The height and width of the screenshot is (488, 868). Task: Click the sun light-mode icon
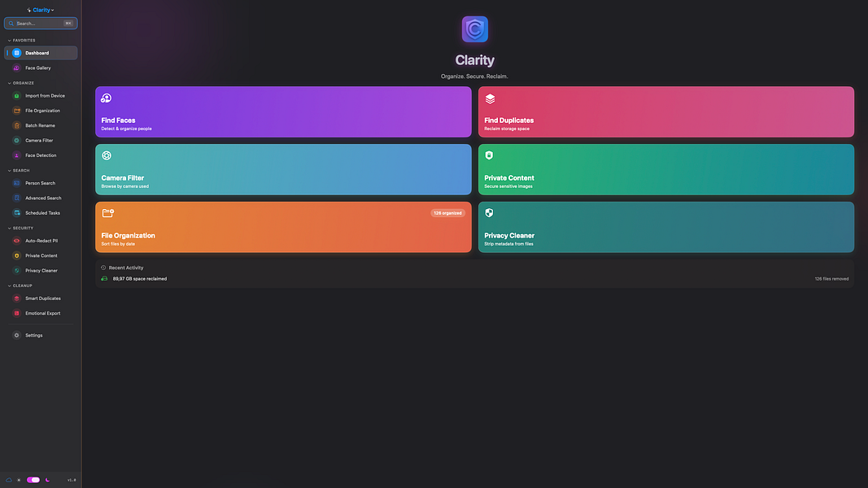19,480
